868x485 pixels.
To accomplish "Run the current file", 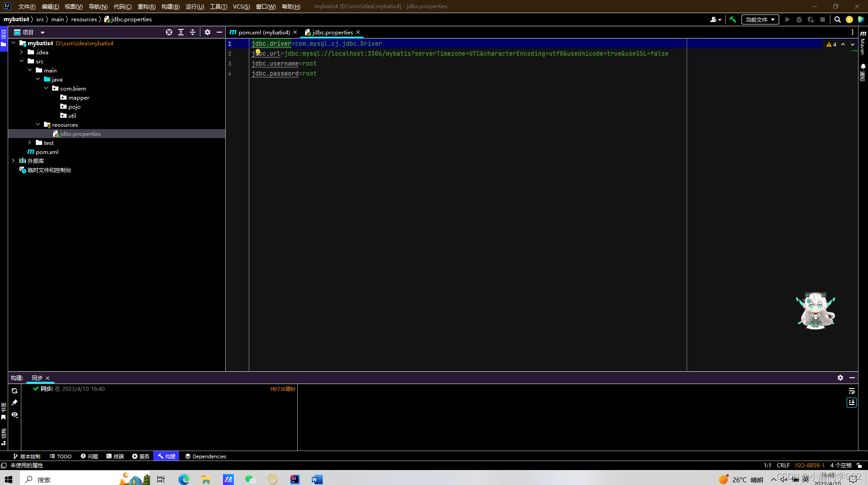I will click(787, 19).
